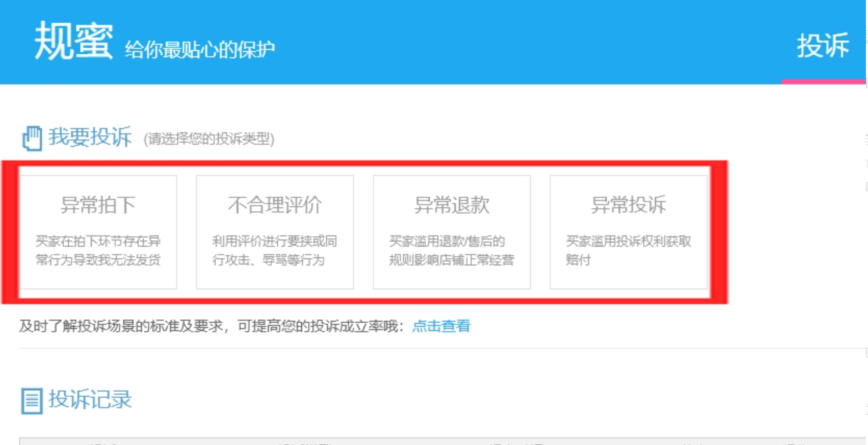Click the 规蜜 logo text
868x445 pixels.
point(74,40)
